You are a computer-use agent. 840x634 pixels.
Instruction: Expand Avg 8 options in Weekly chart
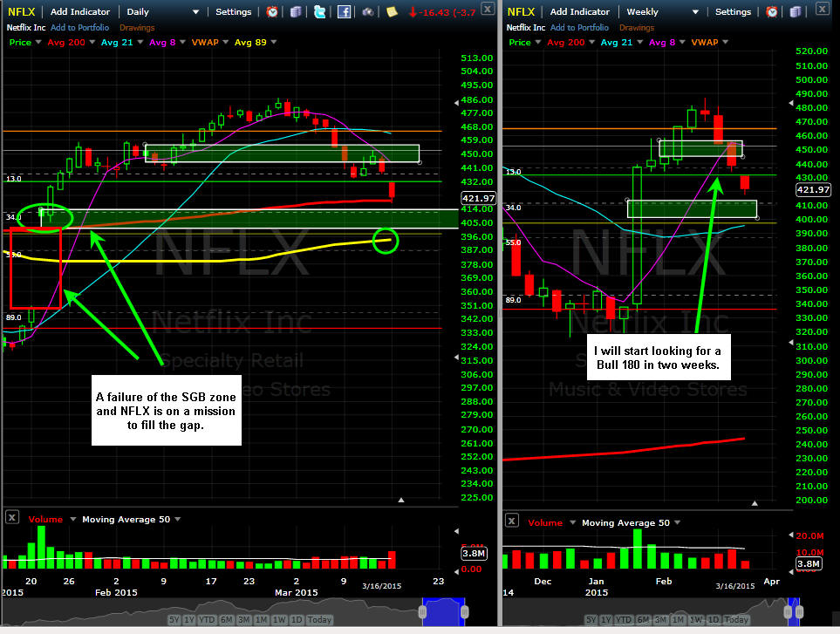coord(682,43)
